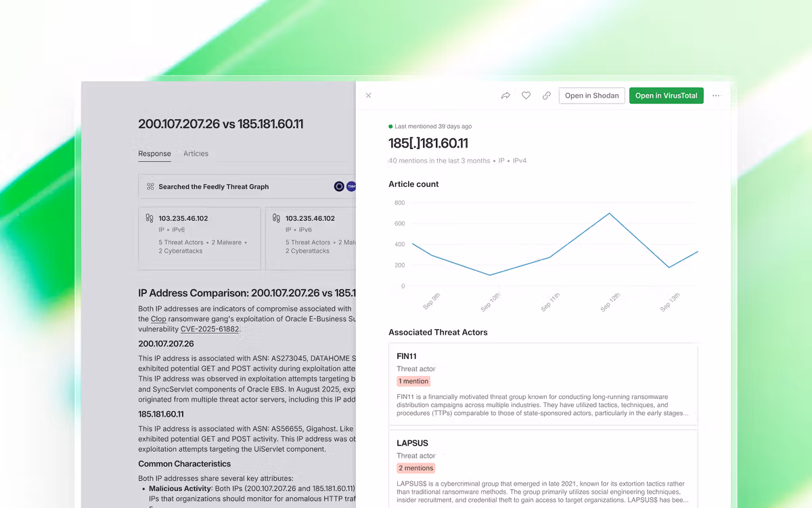Click the Associated Threat Actors heading
This screenshot has width=812, height=508.
pos(438,333)
